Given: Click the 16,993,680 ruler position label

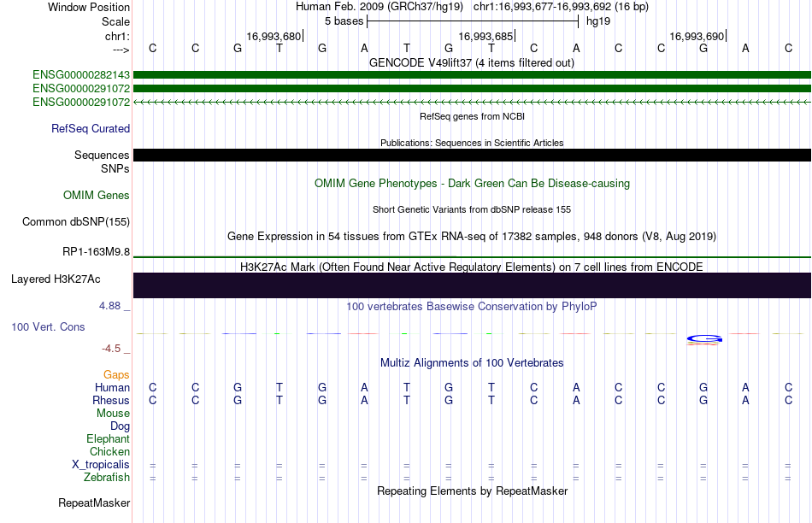Looking at the screenshot, I should pyautogui.click(x=274, y=36).
